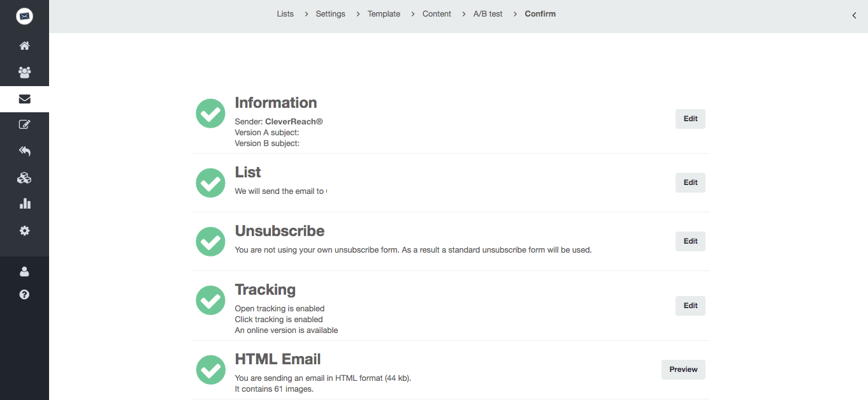Click the CleverReach envelope logo
The width and height of the screenshot is (868, 400).
coord(24,16)
